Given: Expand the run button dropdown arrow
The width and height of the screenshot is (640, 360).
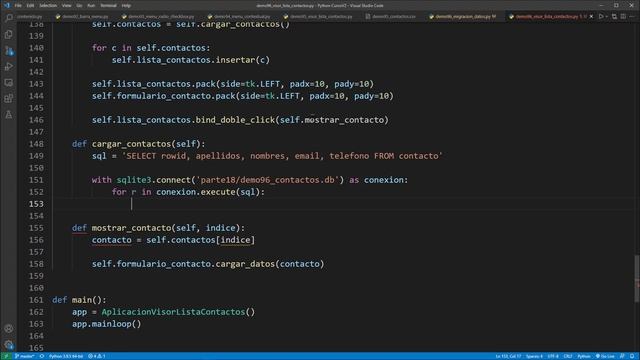Looking at the screenshot, I should 607,16.
